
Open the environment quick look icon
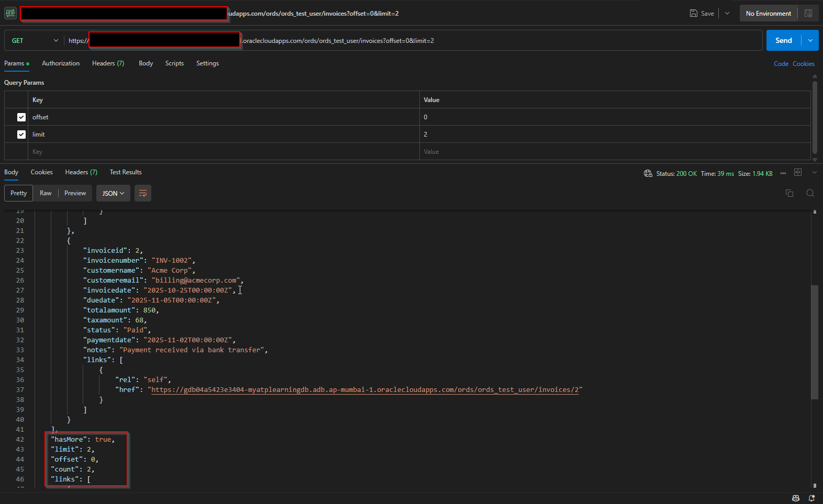point(808,14)
